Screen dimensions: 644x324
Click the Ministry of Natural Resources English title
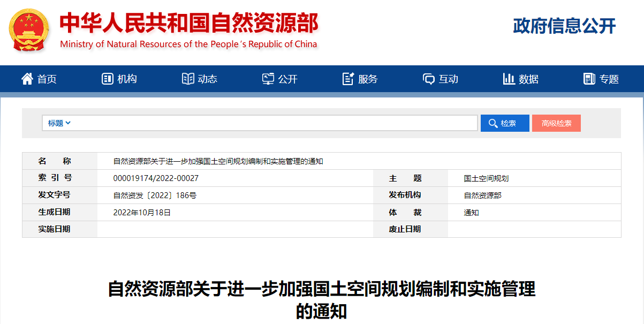[188, 44]
